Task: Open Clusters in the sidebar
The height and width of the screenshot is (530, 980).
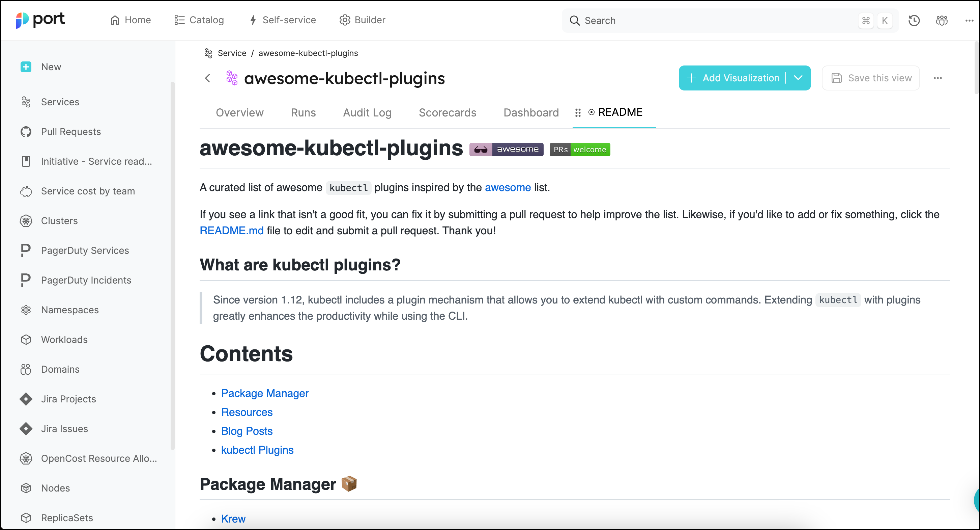Action: click(59, 221)
